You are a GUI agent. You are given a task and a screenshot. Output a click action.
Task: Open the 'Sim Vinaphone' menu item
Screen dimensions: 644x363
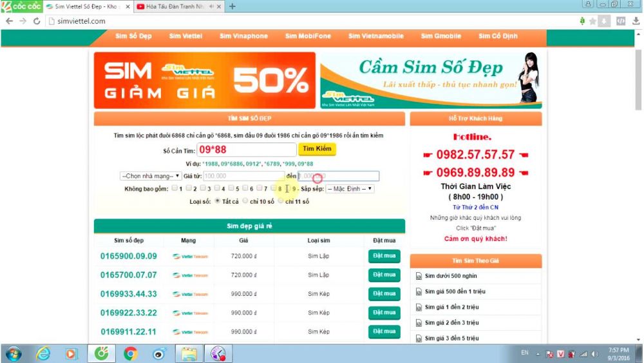243,36
